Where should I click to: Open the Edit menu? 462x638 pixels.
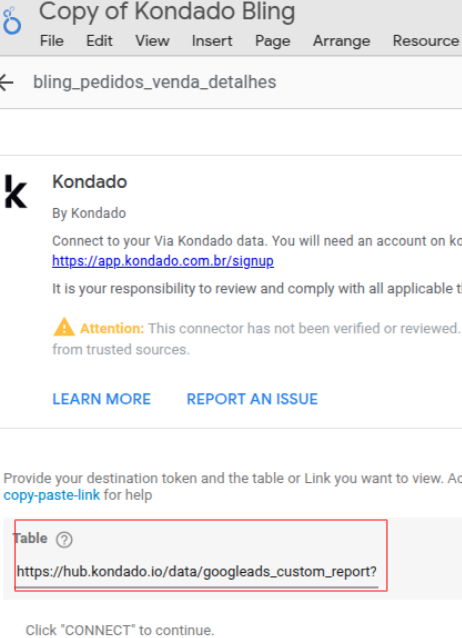tap(99, 41)
